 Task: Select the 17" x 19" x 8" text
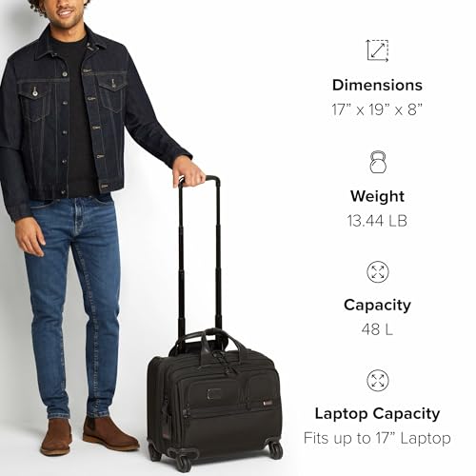pyautogui.click(x=377, y=109)
